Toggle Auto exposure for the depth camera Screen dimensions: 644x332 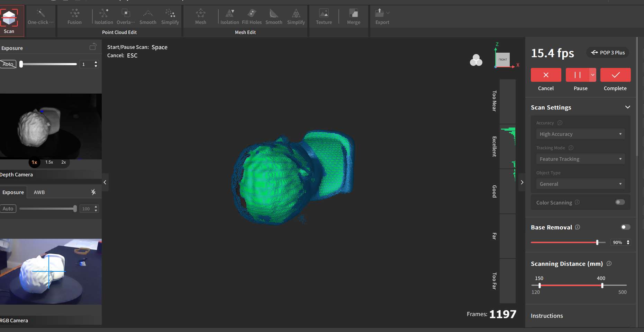point(8,64)
